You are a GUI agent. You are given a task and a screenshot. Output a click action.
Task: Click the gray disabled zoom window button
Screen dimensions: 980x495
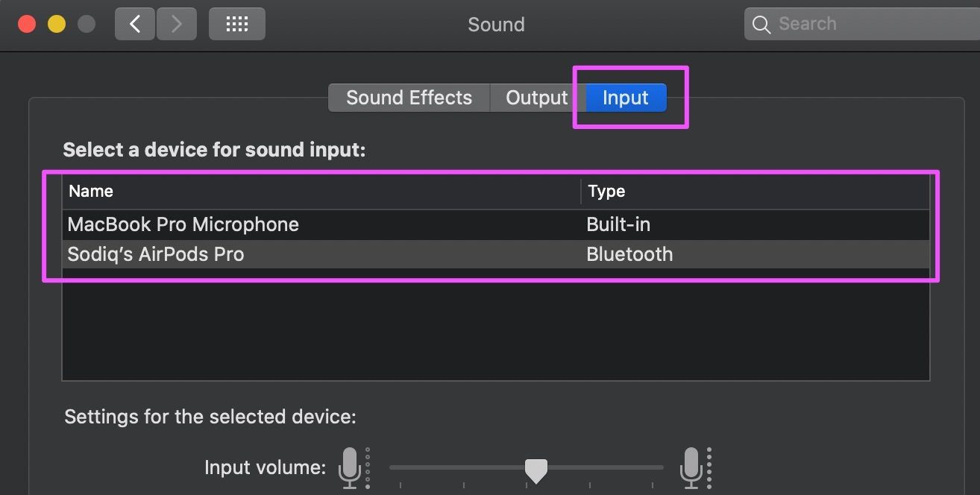tap(87, 24)
